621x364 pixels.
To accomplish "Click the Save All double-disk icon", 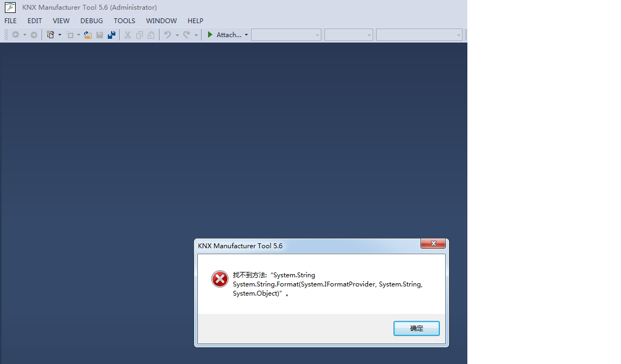I will click(x=112, y=35).
